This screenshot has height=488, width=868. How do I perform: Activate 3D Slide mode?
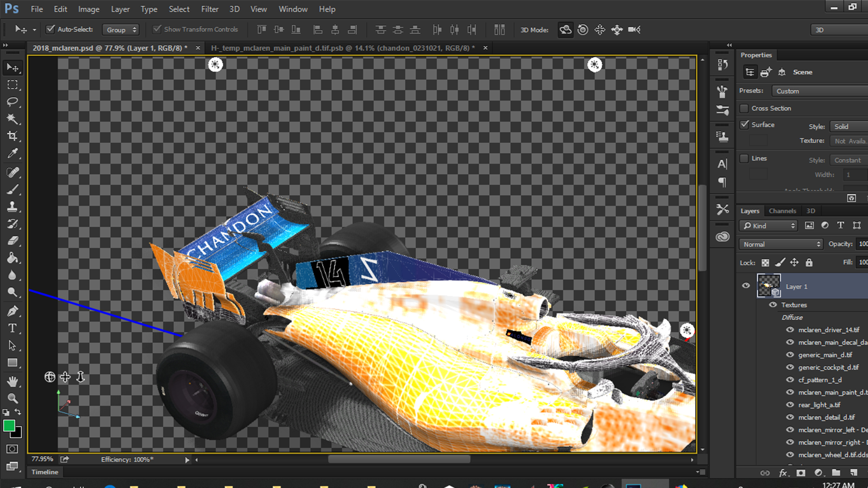tap(617, 30)
